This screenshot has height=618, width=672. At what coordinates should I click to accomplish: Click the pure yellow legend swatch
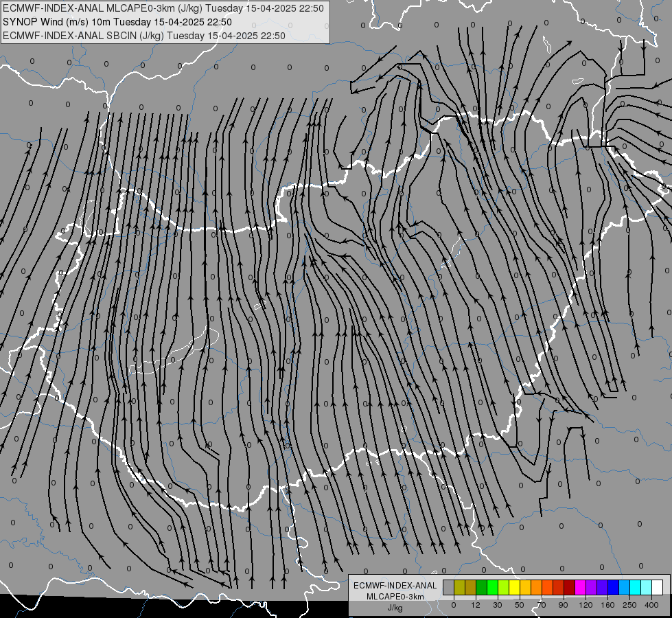[515, 587]
